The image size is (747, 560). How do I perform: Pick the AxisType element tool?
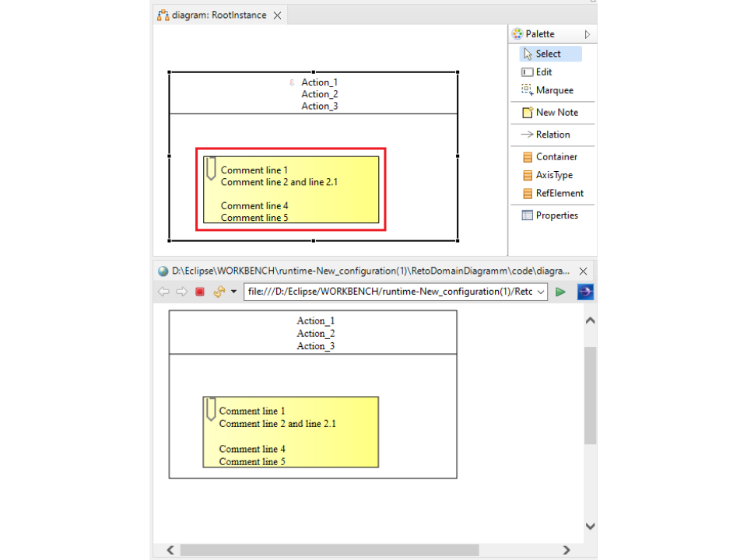(554, 175)
